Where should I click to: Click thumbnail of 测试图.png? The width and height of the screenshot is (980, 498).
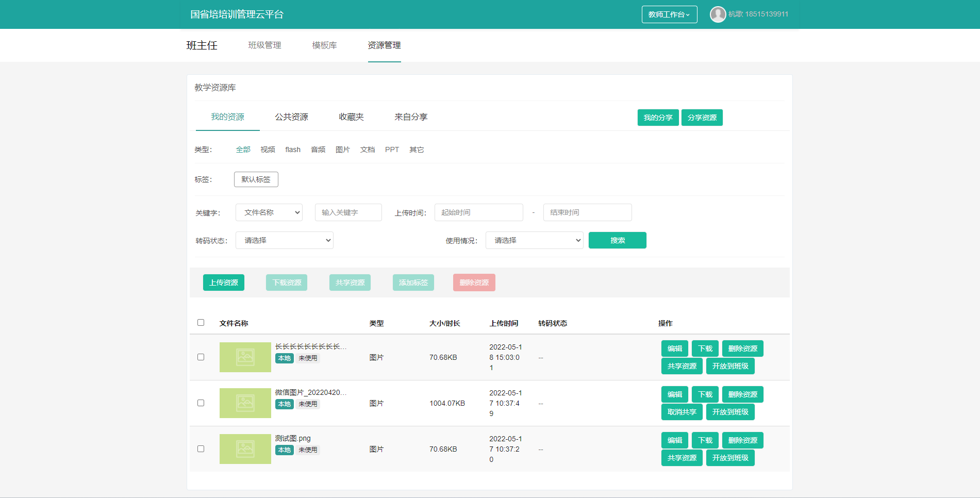245,449
